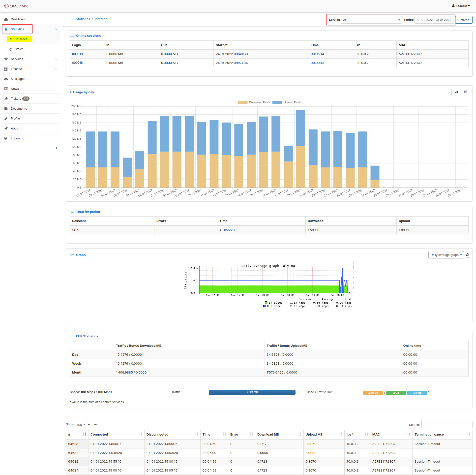Screen dimensions: 476x475
Task: Toggle the Statistics menu chevron
Action: coord(56,29)
